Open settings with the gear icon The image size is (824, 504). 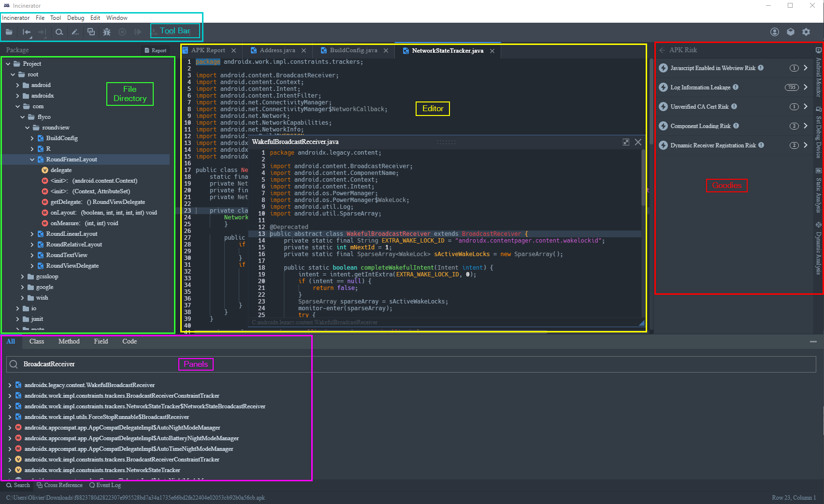[806, 32]
